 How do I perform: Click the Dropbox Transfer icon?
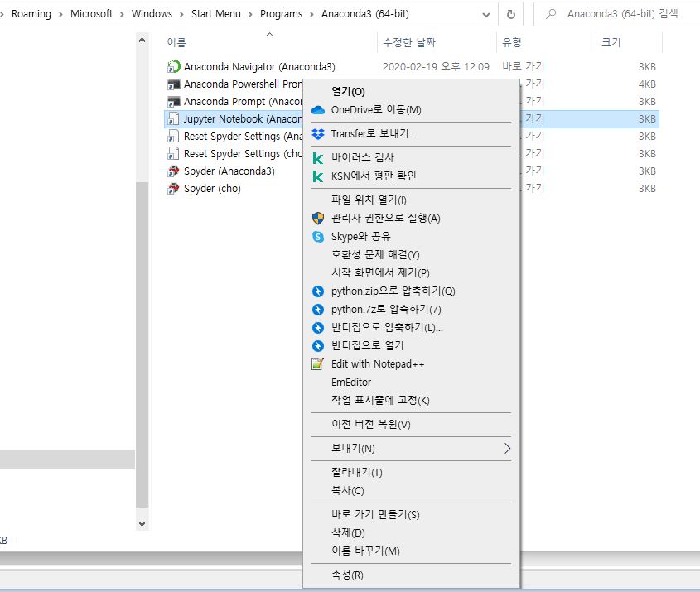[x=318, y=134]
